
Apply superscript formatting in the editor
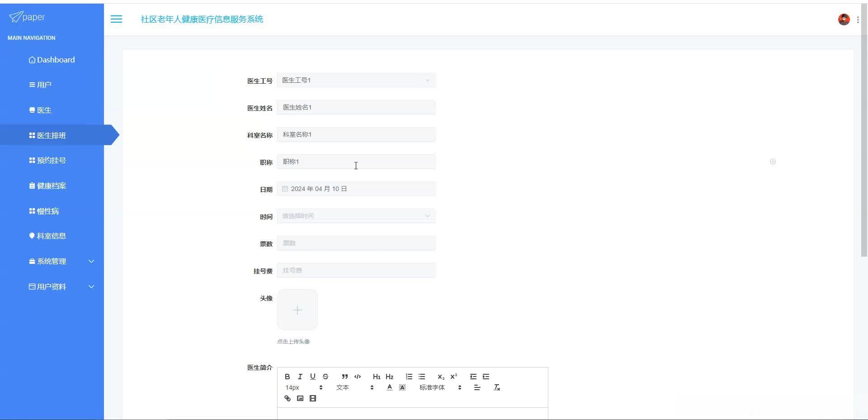coord(454,377)
